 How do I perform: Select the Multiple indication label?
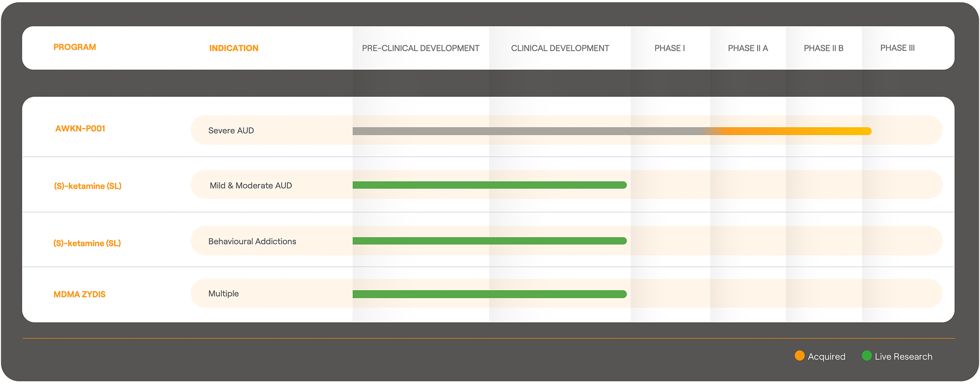pos(223,294)
